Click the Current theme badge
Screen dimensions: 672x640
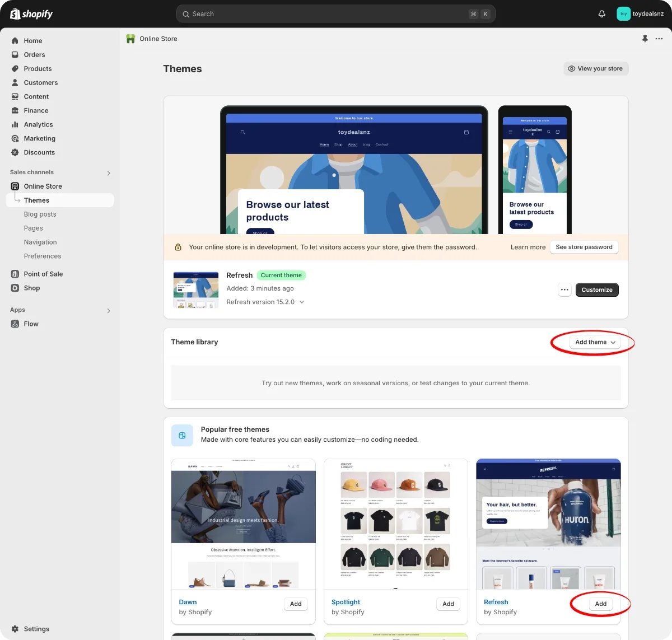(281, 275)
